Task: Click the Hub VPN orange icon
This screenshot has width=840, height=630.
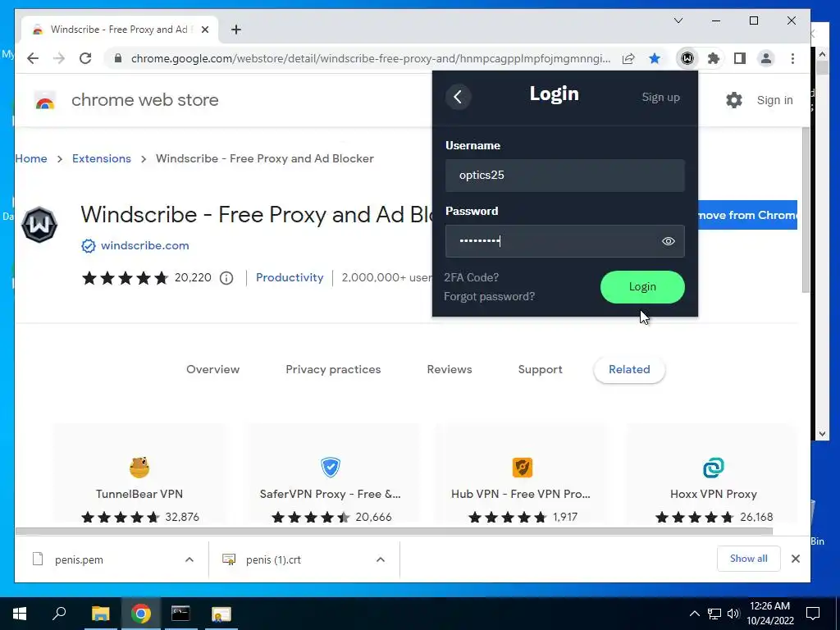Action: (x=523, y=467)
